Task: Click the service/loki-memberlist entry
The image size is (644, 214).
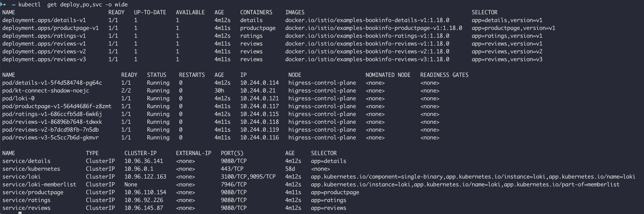Action: coord(39,184)
